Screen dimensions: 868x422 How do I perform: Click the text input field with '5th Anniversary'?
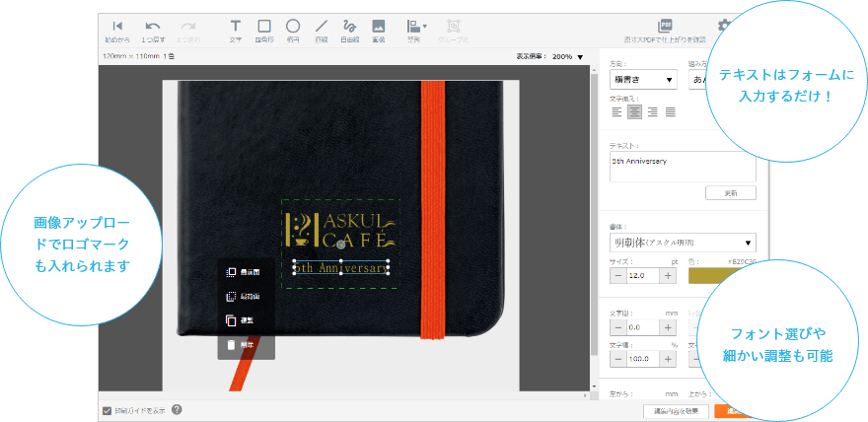click(683, 166)
